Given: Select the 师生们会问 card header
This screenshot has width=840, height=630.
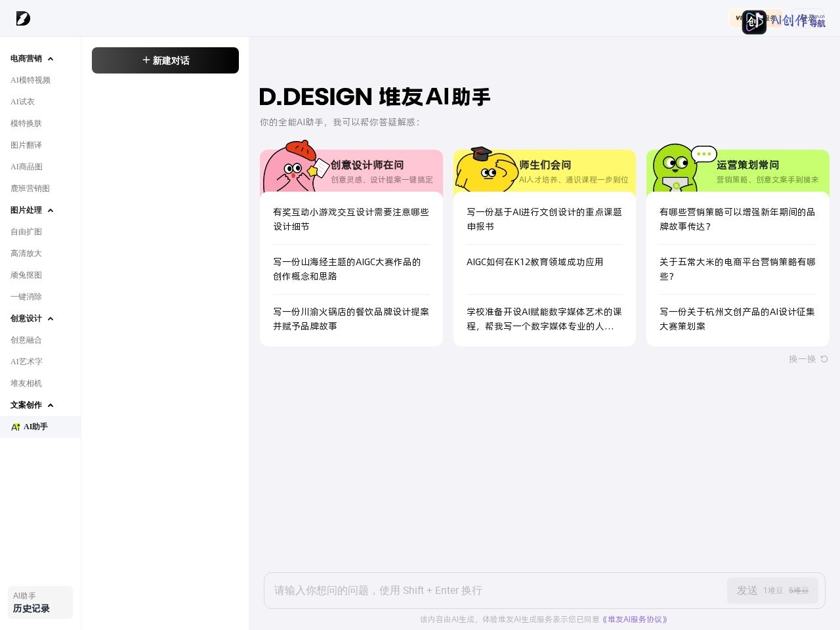Looking at the screenshot, I should pos(545,171).
